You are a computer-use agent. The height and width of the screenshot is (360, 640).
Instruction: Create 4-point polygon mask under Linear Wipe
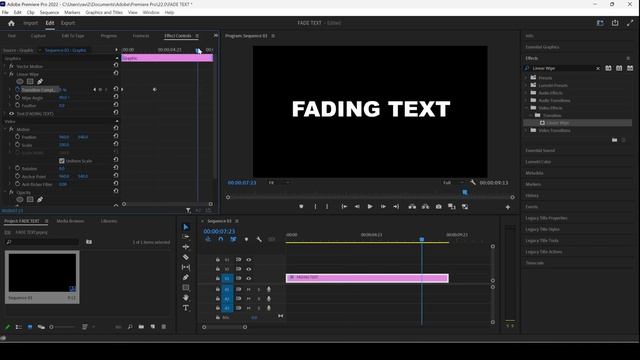coord(30,82)
